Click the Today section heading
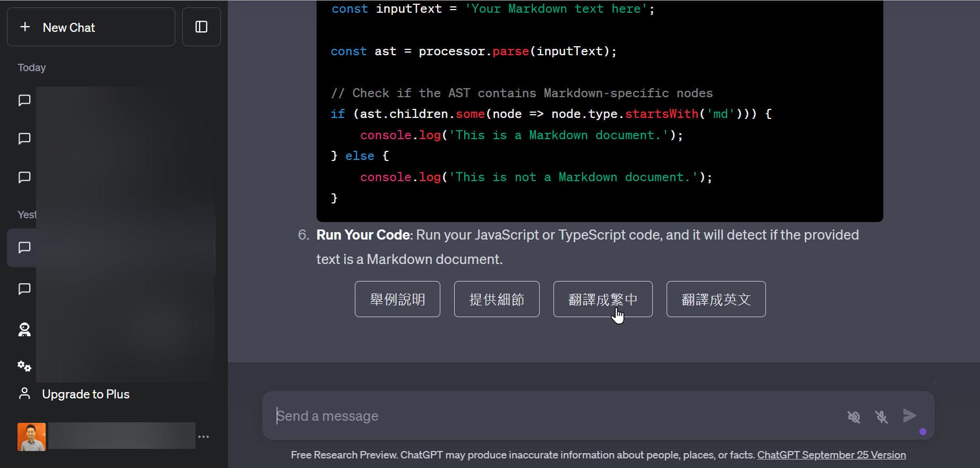 (x=31, y=67)
